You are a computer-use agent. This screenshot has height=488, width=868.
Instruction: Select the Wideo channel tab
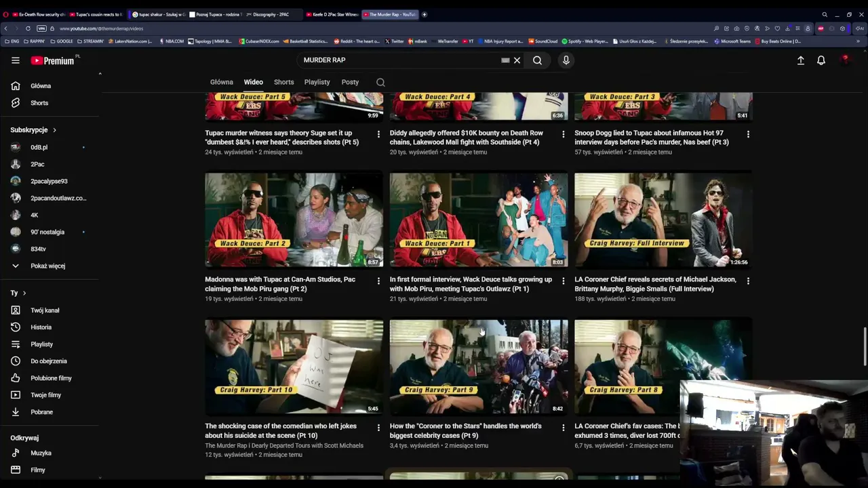pyautogui.click(x=254, y=82)
